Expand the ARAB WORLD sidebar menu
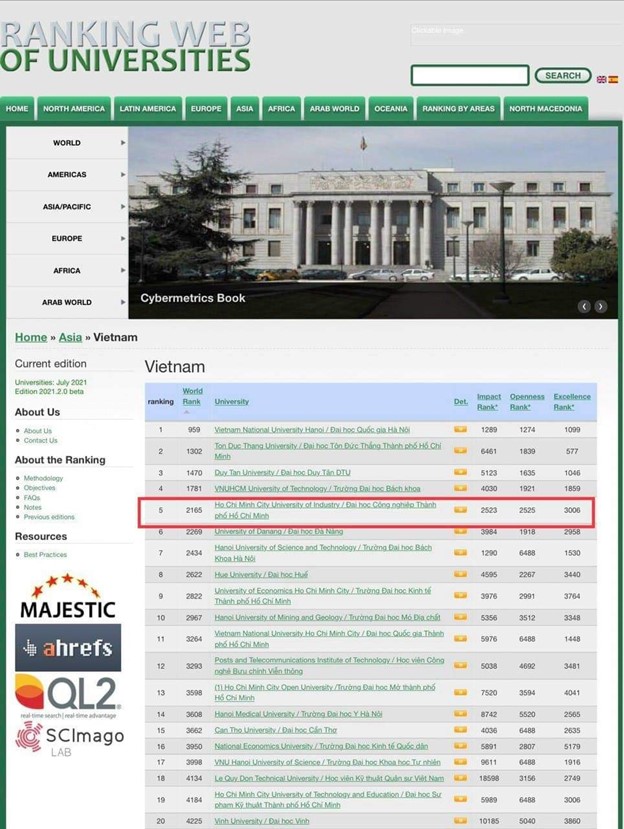This screenshot has width=624, height=829. click(67, 302)
